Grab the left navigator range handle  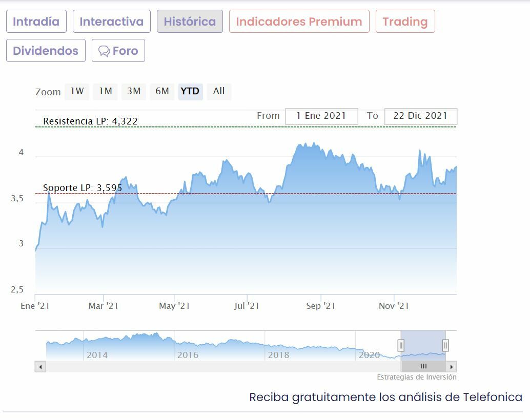[x=401, y=345]
